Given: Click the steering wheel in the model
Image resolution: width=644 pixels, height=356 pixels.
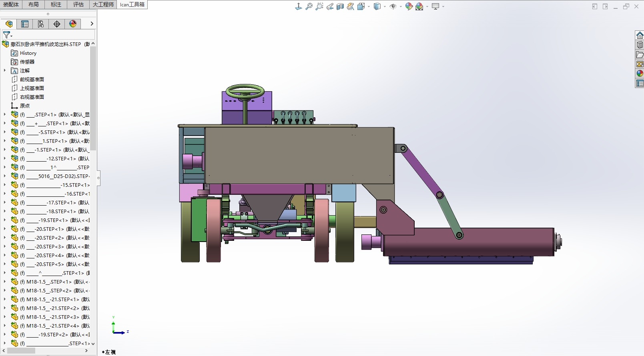Looking at the screenshot, I should [245, 91].
